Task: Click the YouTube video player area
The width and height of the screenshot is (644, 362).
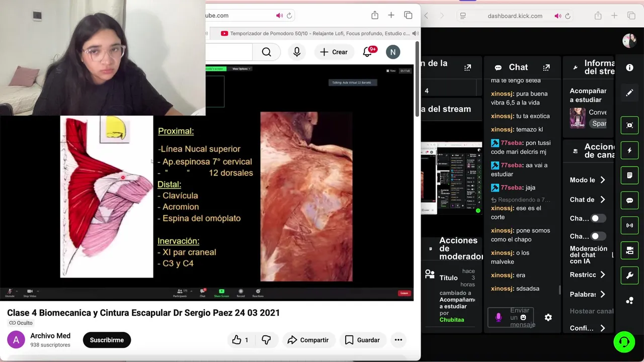Action: click(207, 183)
